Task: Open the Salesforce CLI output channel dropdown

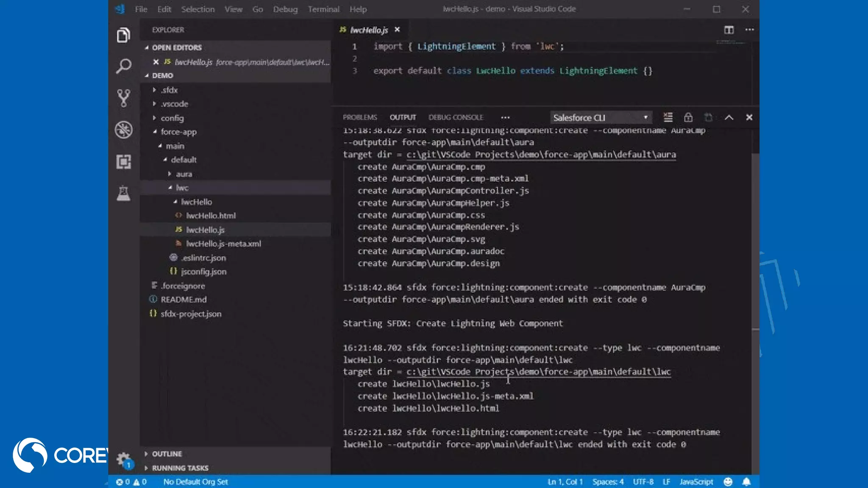Action: [x=600, y=117]
